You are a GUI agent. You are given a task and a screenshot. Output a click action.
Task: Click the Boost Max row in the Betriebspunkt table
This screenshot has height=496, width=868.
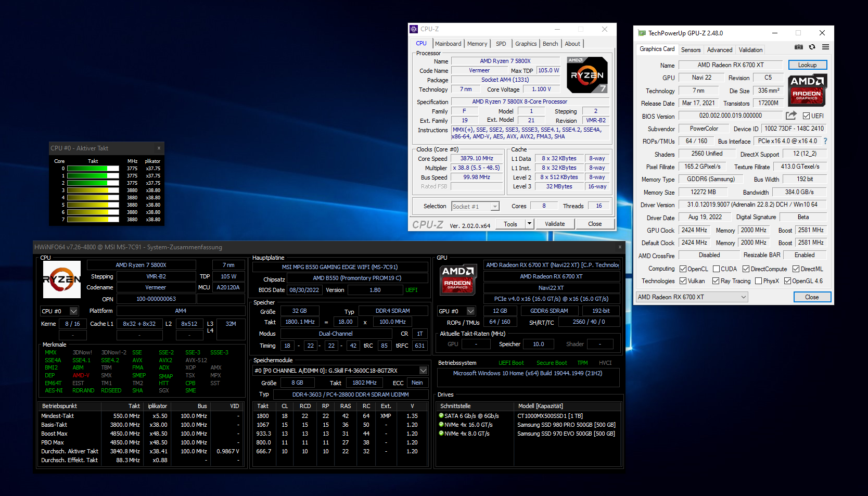pos(141,434)
